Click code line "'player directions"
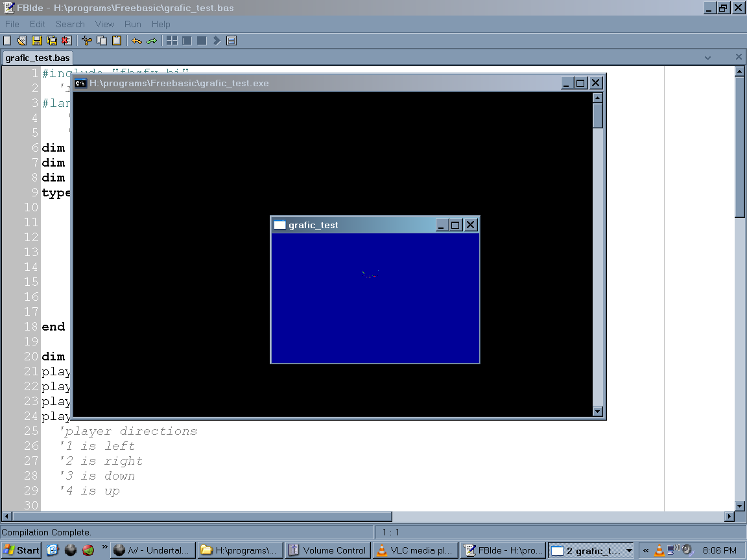Viewport: 747px width, 560px height. pyautogui.click(x=128, y=432)
